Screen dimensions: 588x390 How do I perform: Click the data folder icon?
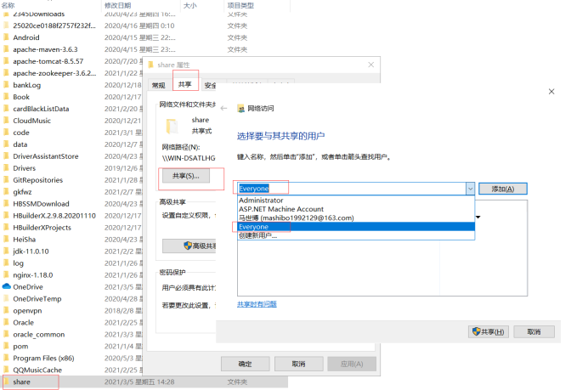(6, 144)
